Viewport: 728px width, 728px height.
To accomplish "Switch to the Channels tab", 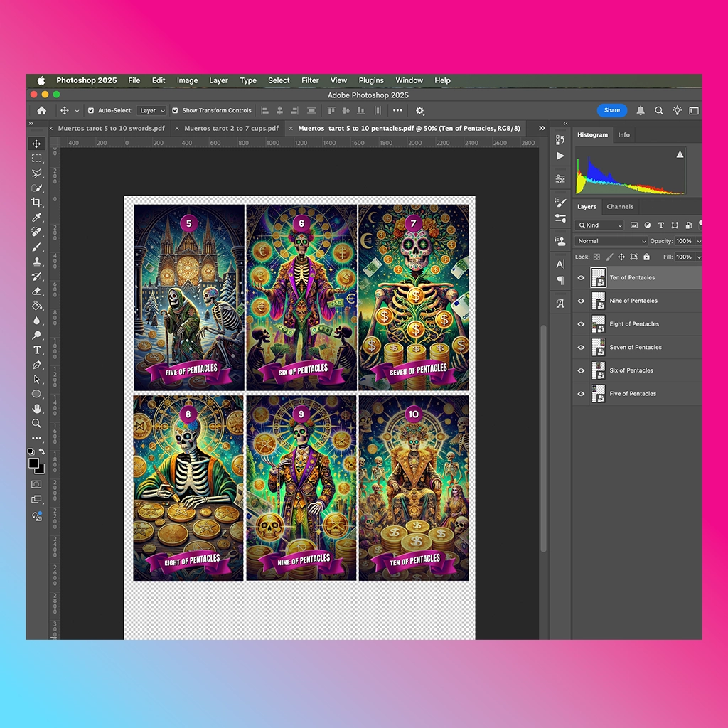I will 620,207.
